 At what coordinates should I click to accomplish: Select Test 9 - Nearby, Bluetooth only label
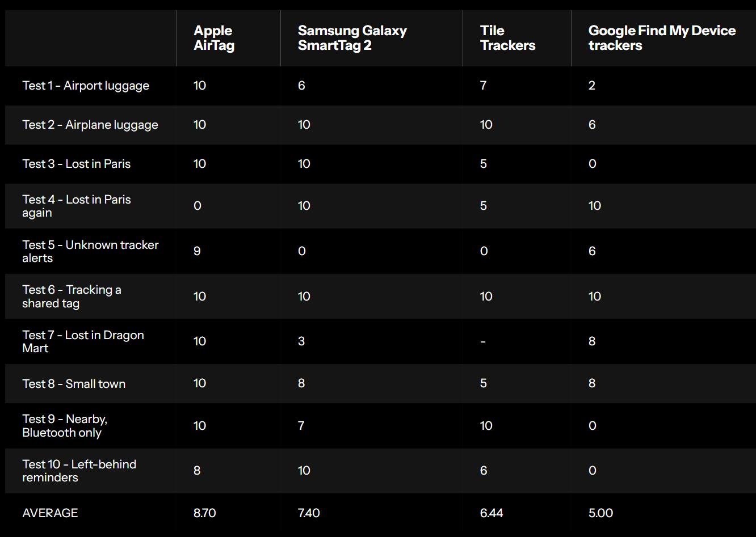(65, 426)
